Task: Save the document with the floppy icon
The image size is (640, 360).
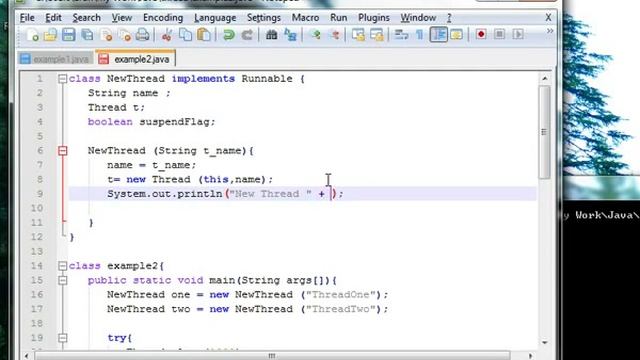Action: [69, 35]
